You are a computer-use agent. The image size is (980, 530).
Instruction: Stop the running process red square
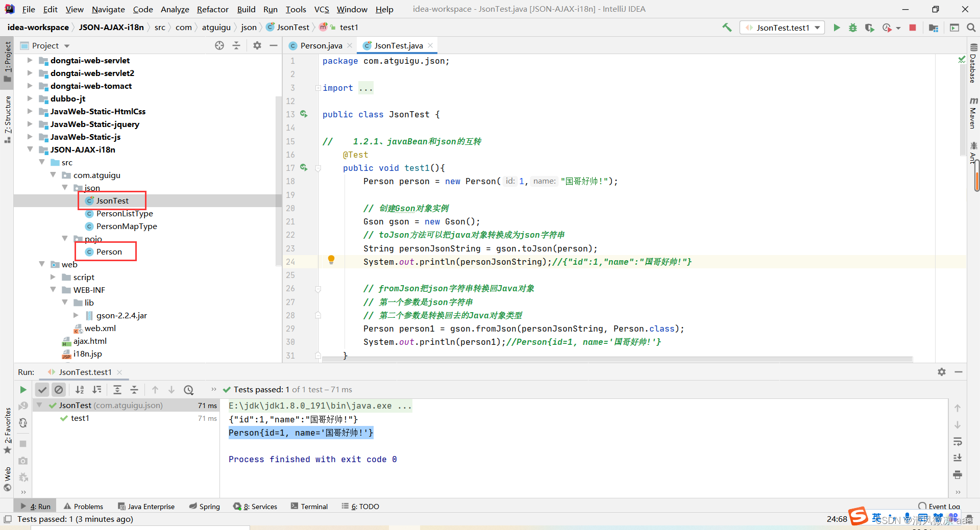(x=913, y=28)
